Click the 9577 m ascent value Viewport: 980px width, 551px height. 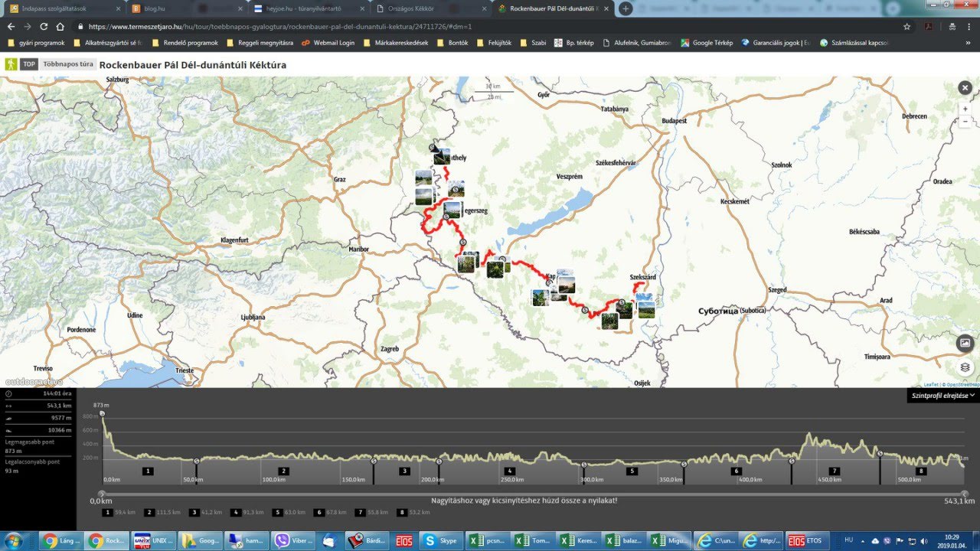(x=61, y=418)
